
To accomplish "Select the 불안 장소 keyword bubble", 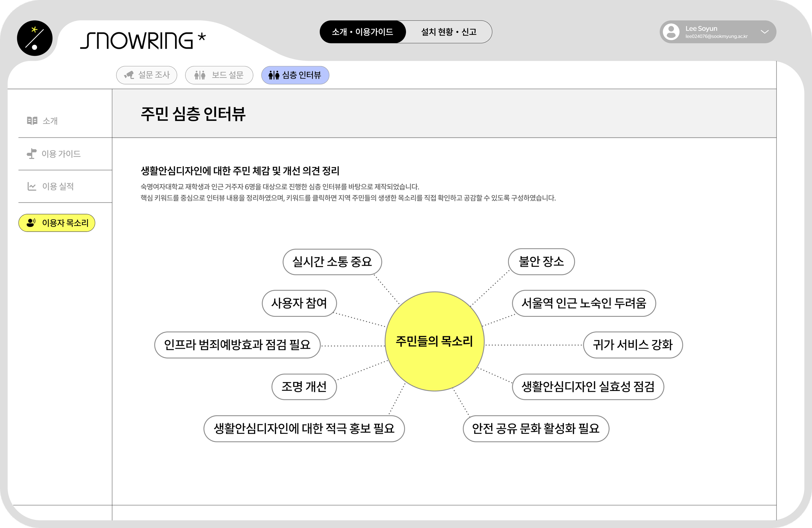I will [541, 262].
